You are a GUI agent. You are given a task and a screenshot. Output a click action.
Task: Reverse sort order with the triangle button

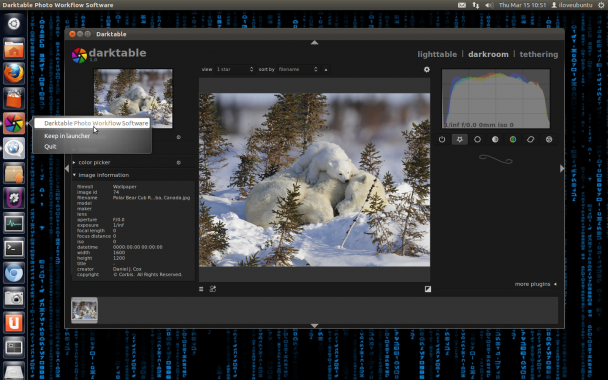(326, 70)
